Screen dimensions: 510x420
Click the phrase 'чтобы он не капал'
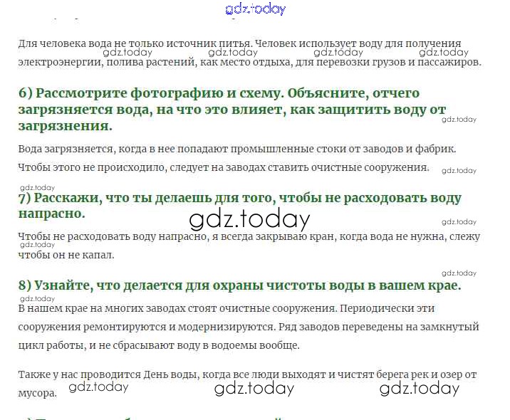pyautogui.click(x=66, y=255)
